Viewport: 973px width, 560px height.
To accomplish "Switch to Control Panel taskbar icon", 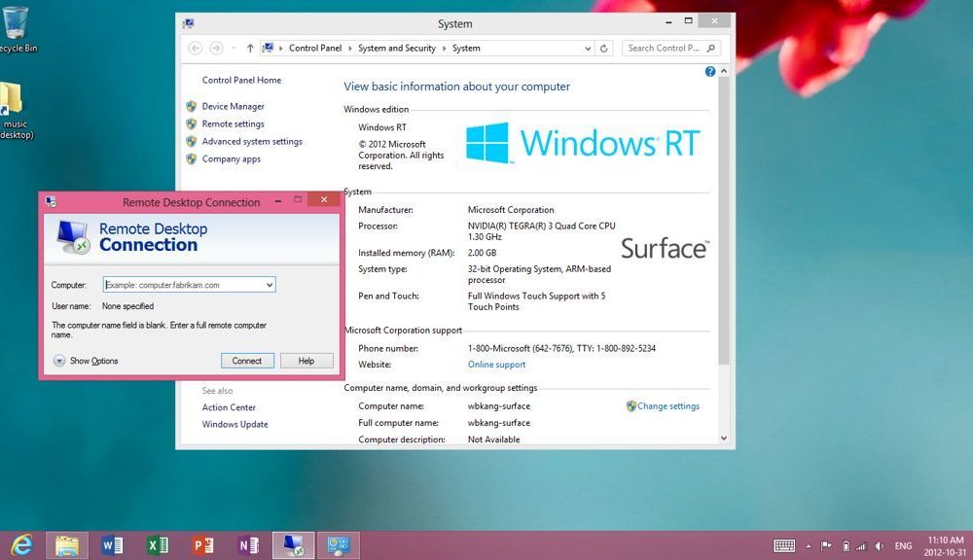I will point(339,545).
